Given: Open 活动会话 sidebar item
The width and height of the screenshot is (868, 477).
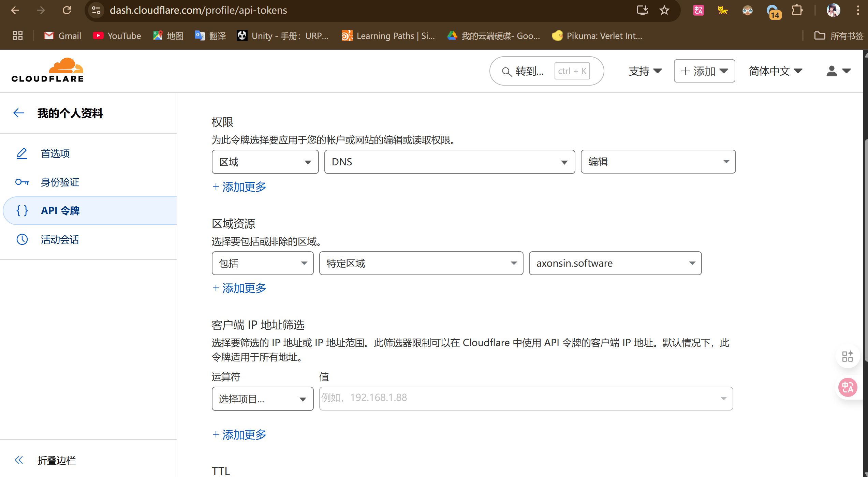Looking at the screenshot, I should pos(60,239).
